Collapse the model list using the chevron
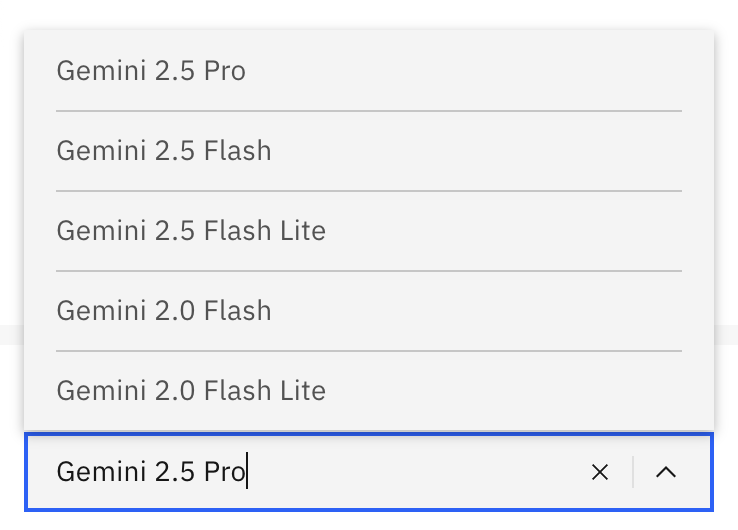 point(666,472)
